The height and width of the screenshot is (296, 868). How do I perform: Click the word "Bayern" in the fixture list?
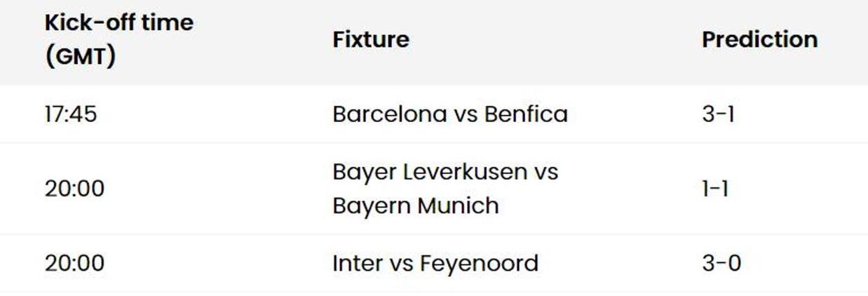[368, 206]
